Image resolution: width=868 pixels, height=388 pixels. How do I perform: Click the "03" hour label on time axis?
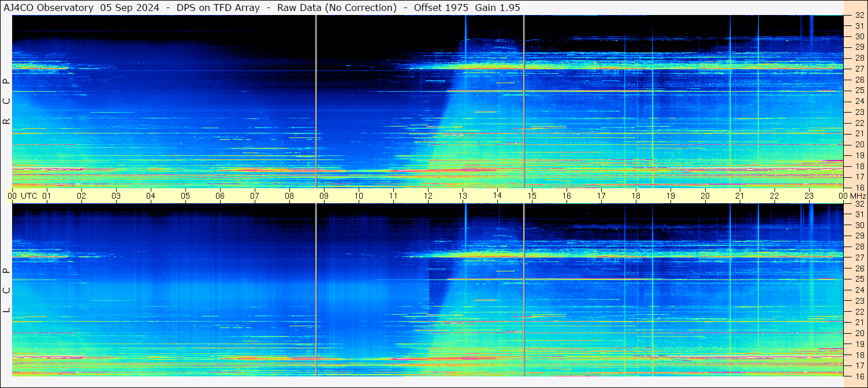coord(116,196)
